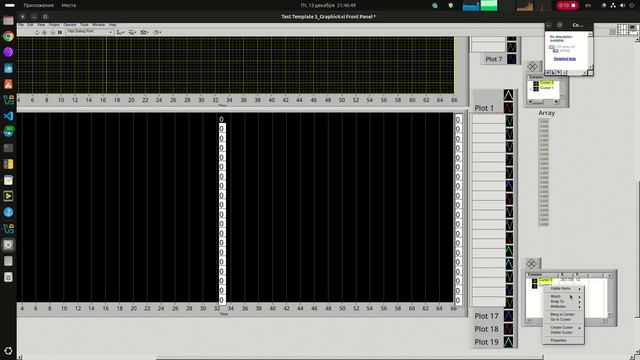Open the show applications grid in dock
The width and height of the screenshot is (640, 360).
(8, 351)
